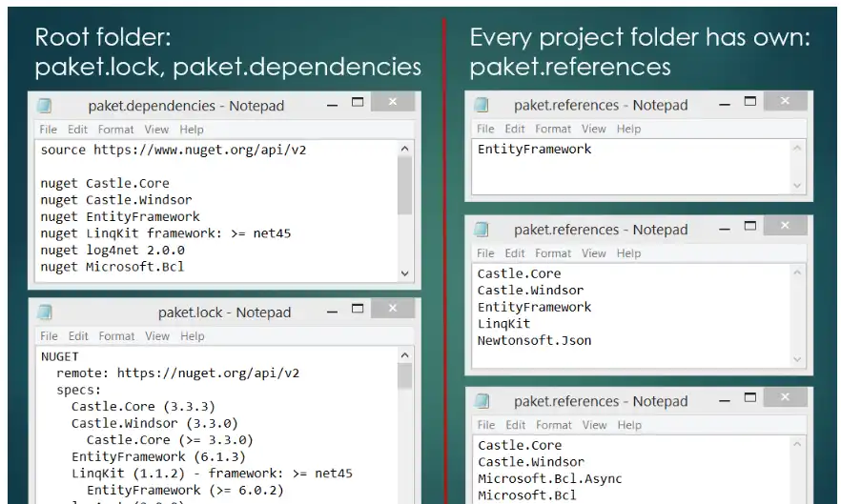Open Help menu in paket.dependencies Notepad

point(192,130)
